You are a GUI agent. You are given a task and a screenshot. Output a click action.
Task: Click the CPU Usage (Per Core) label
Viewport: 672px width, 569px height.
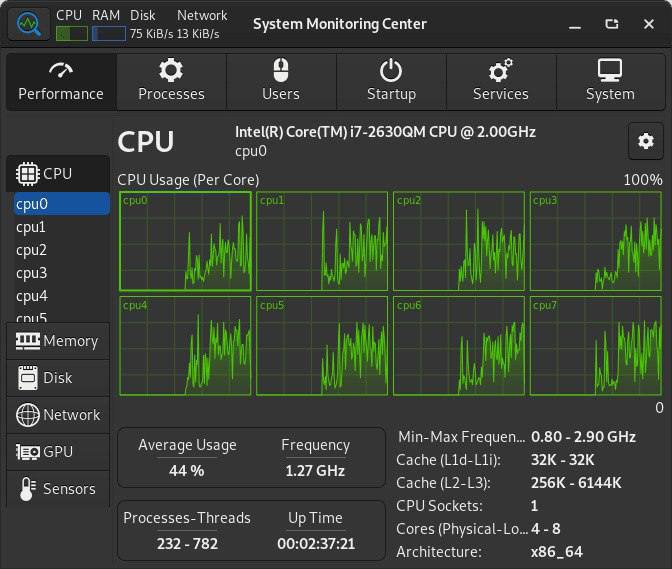[188, 180]
